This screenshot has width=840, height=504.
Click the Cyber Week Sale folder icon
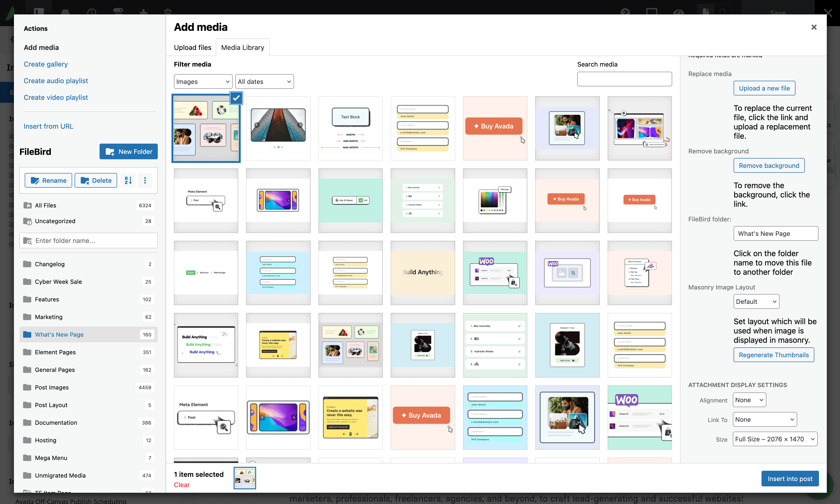[27, 282]
